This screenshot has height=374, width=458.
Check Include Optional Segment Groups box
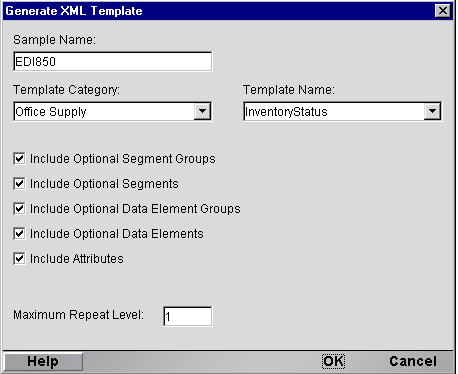click(x=19, y=159)
